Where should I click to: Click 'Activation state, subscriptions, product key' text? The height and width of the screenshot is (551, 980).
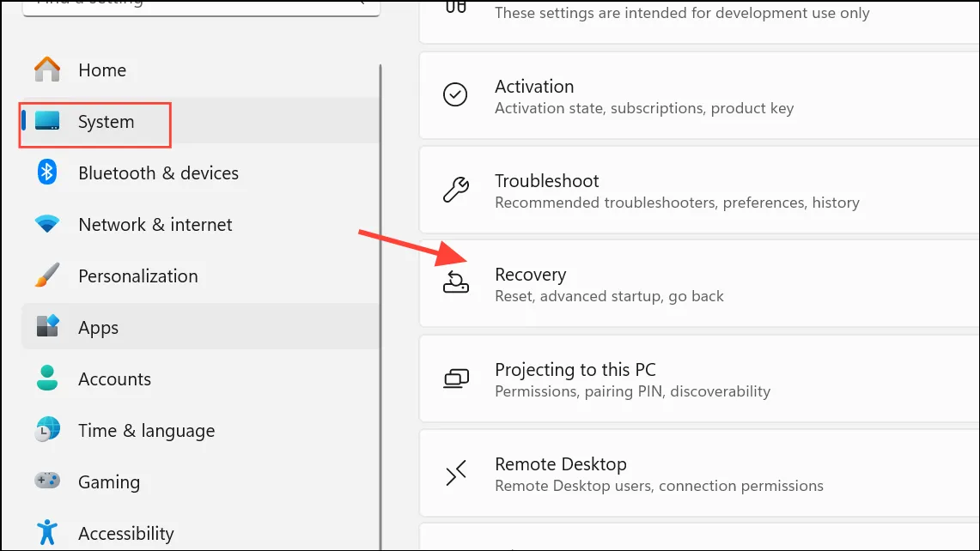[x=644, y=108]
